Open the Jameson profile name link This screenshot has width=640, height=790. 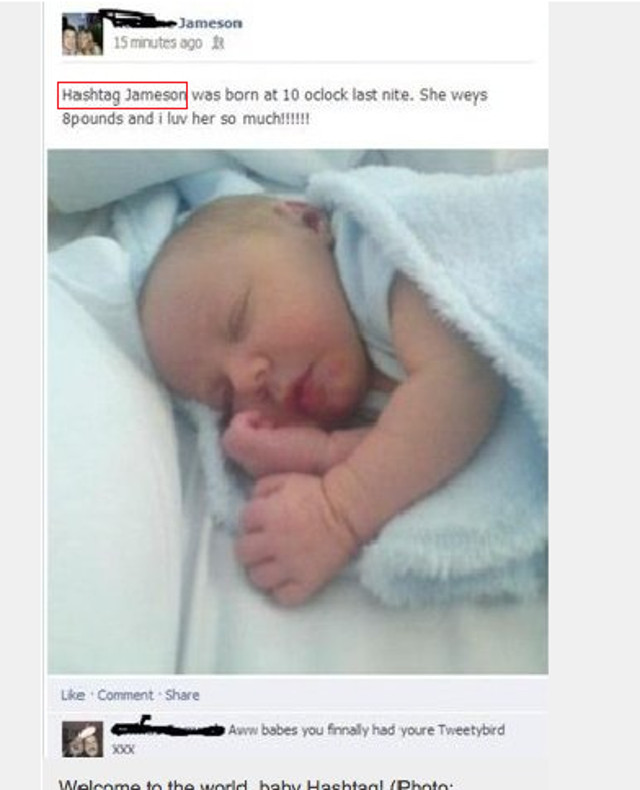pyautogui.click(x=210, y=23)
